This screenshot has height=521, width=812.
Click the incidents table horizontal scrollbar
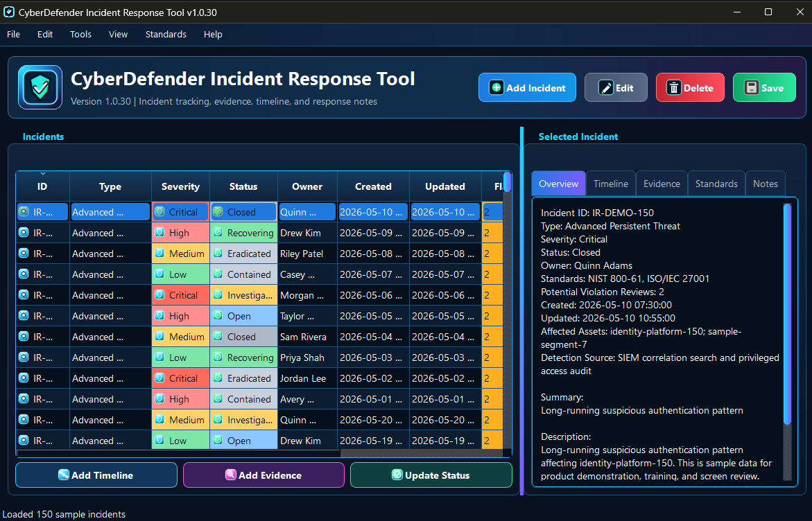(x=178, y=453)
